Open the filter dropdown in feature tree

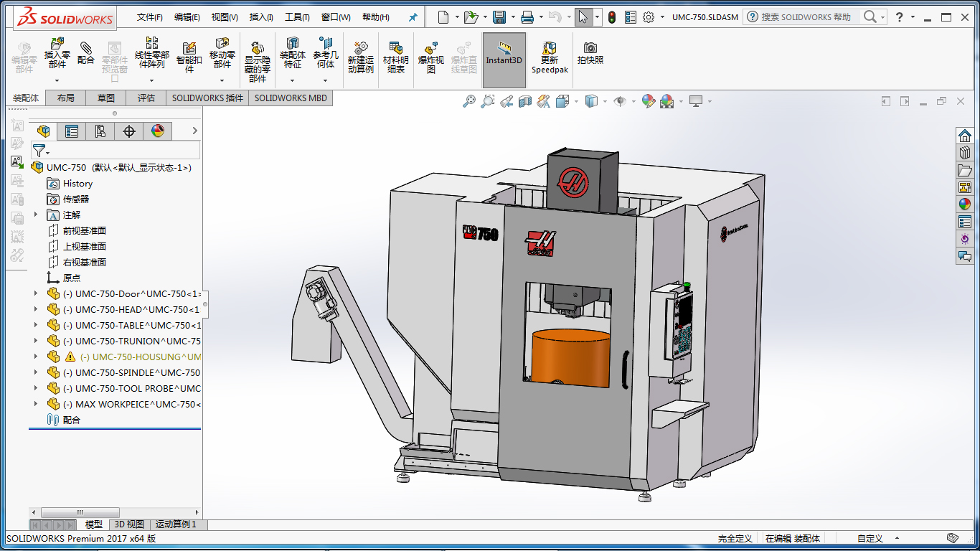[48, 152]
